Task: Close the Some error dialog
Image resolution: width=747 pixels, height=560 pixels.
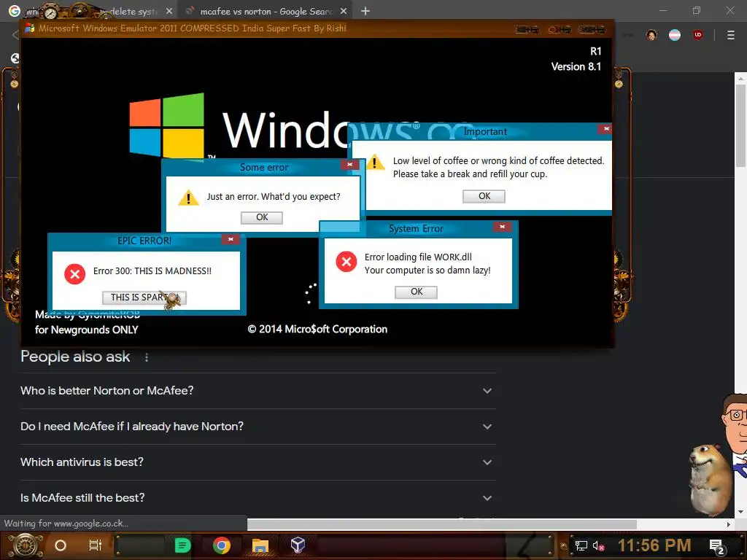Action: [349, 165]
